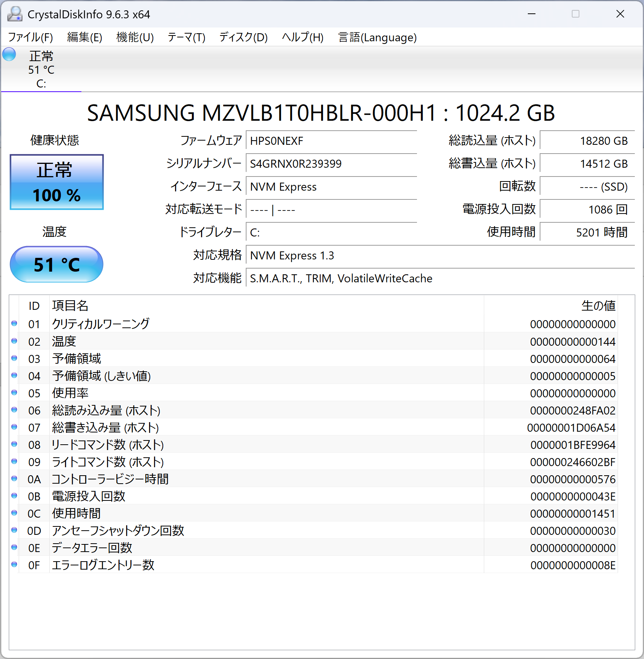Image resolution: width=644 pixels, height=659 pixels.
Task: Select the クリティカルワーニング attribute name
Action: click(x=101, y=324)
